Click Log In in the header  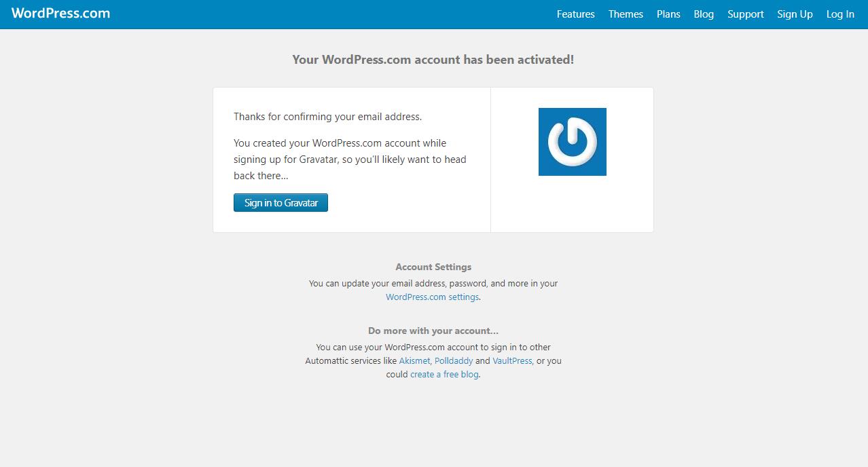(x=840, y=14)
